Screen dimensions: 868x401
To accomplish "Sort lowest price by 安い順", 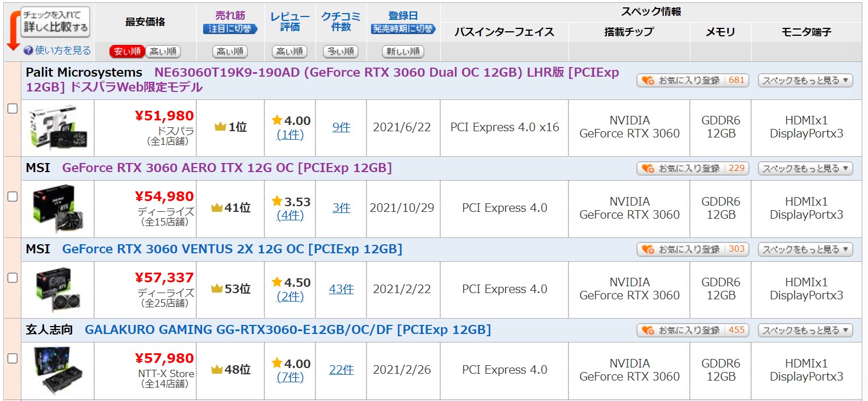I will pyautogui.click(x=127, y=52).
